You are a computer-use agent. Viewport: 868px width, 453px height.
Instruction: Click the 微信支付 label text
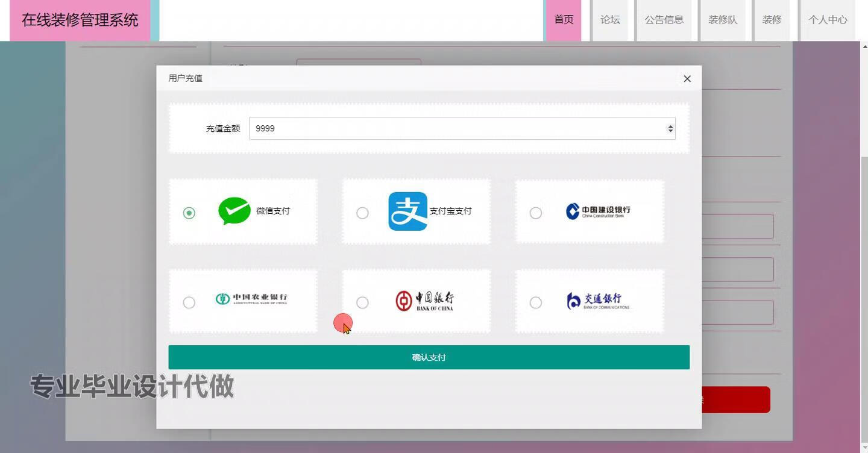(273, 211)
